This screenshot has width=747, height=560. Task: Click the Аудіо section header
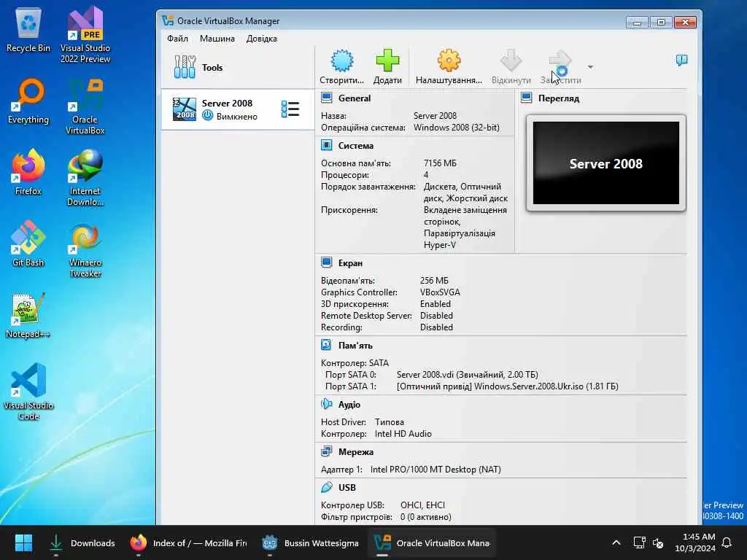(349, 404)
